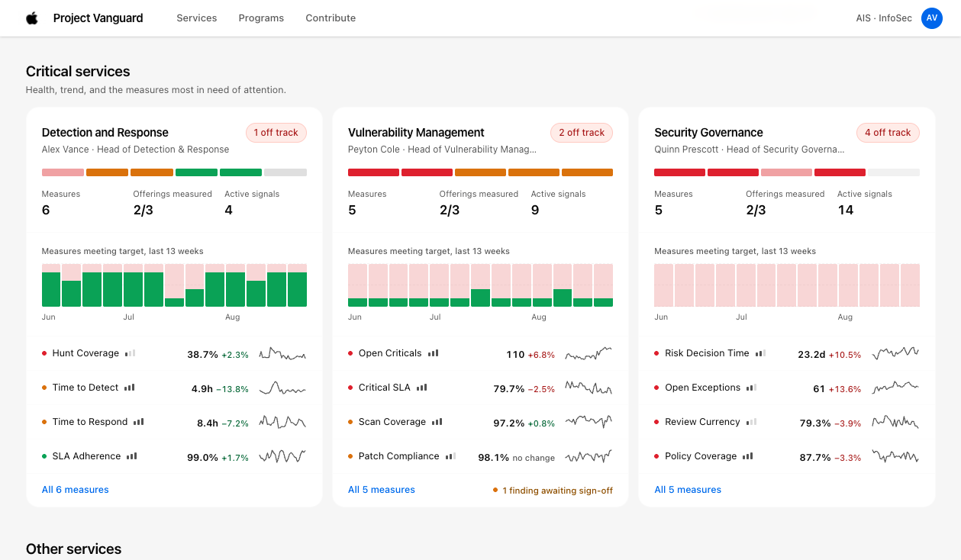961x560 pixels.
Task: Click the Policy Coverage sparkline chart
Action: (895, 457)
